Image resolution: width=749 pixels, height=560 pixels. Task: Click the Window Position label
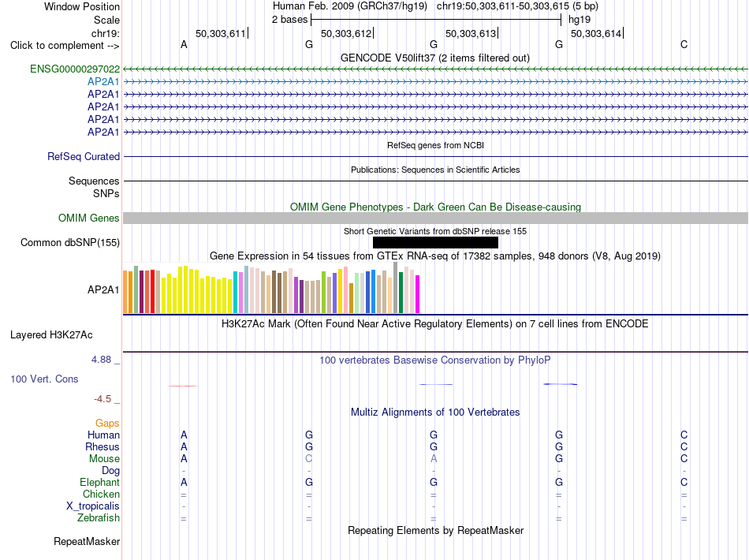click(x=82, y=6)
